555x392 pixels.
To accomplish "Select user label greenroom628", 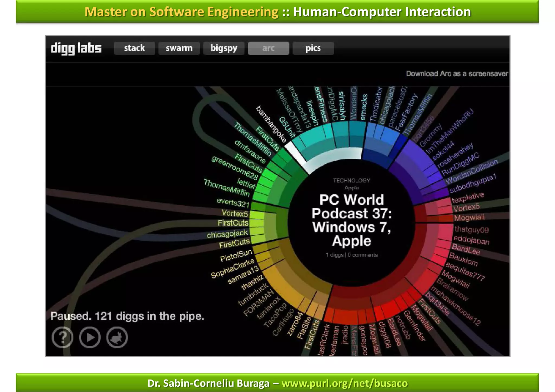I will [235, 168].
